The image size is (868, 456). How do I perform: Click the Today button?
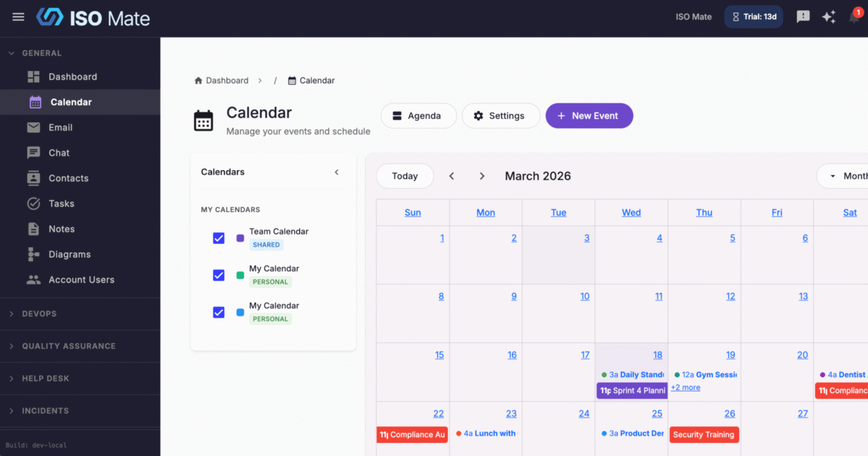click(404, 176)
